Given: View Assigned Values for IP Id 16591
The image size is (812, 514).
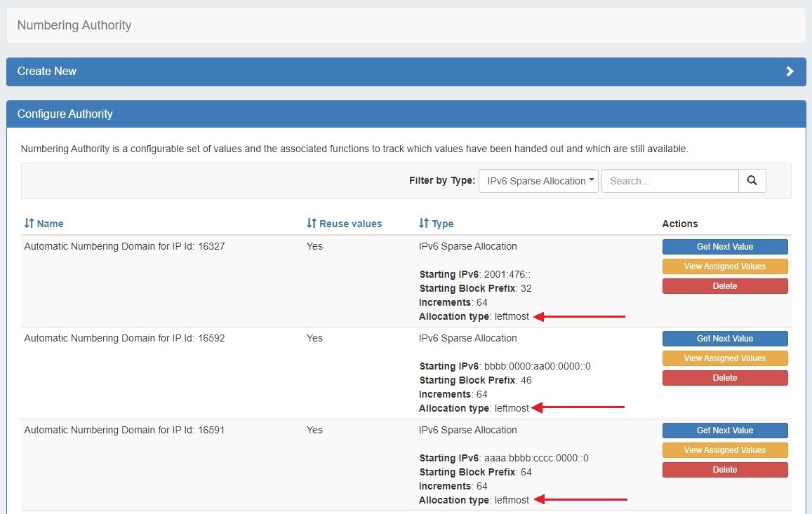Looking at the screenshot, I should point(724,450).
